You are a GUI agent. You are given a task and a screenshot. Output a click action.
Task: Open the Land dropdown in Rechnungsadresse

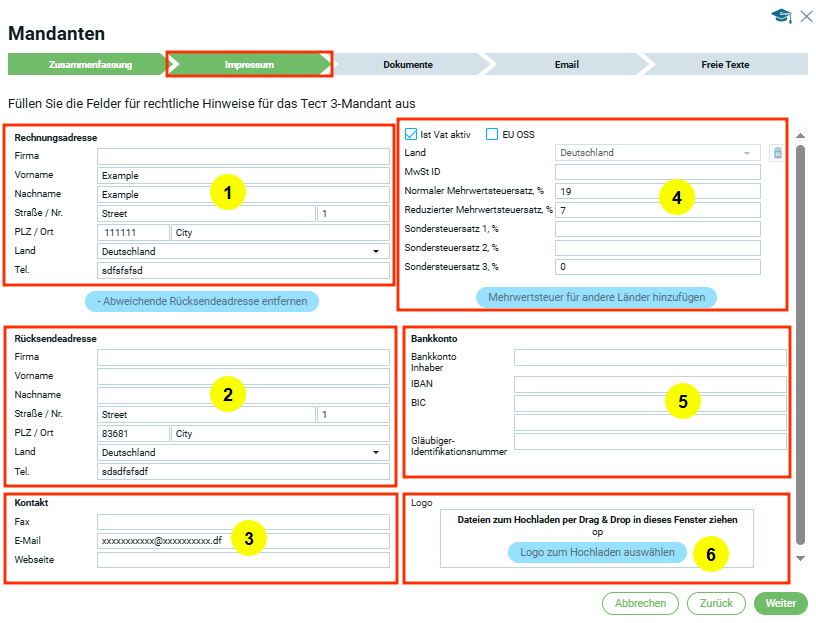(x=243, y=252)
